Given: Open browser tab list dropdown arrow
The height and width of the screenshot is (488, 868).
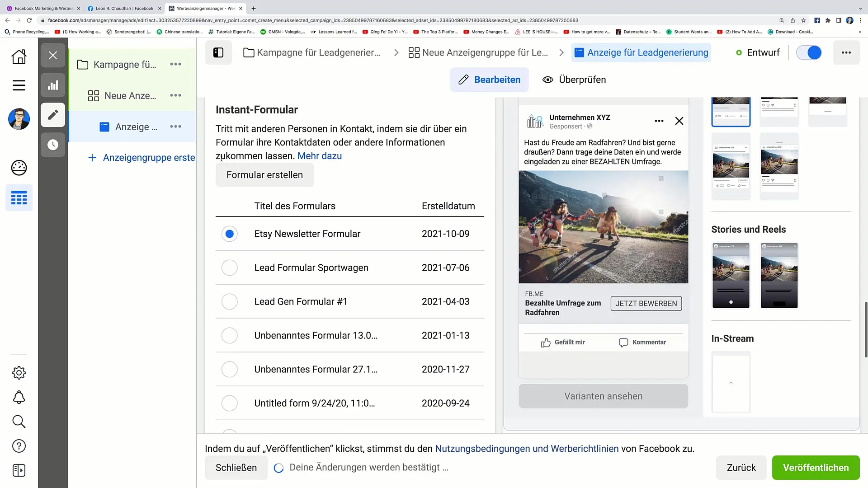Looking at the screenshot, I should [860, 8].
